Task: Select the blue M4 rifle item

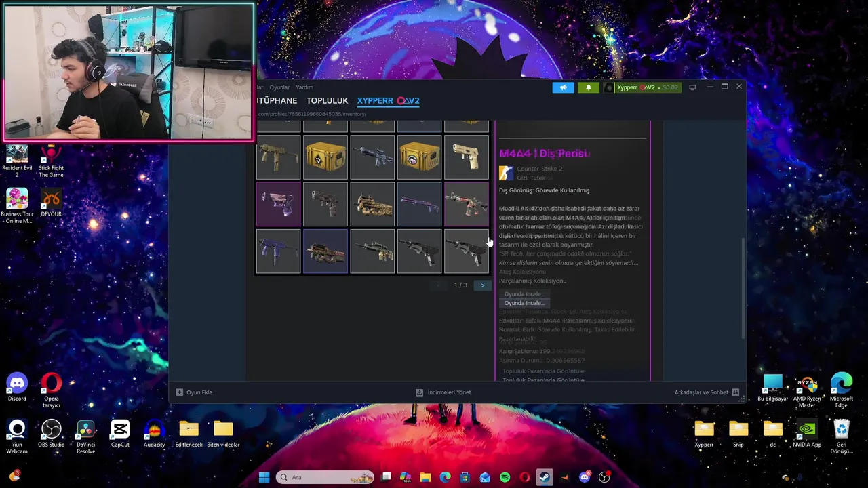Action: 372,157
